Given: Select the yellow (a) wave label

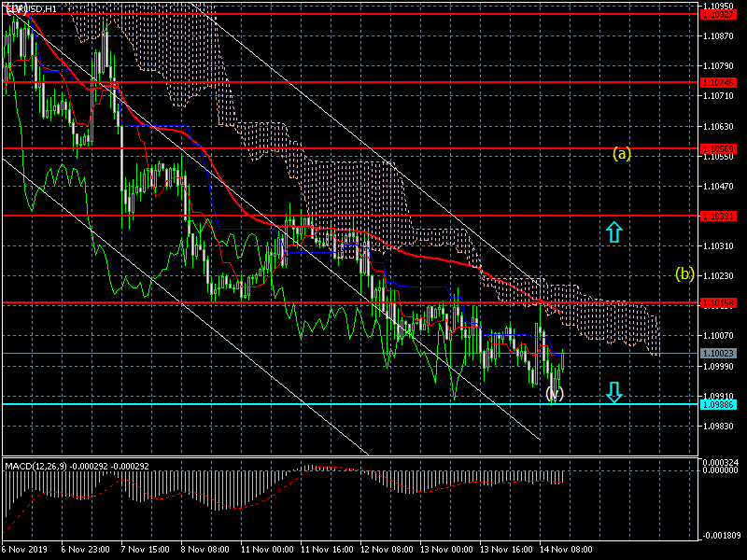Looking at the screenshot, I should click(x=622, y=153).
